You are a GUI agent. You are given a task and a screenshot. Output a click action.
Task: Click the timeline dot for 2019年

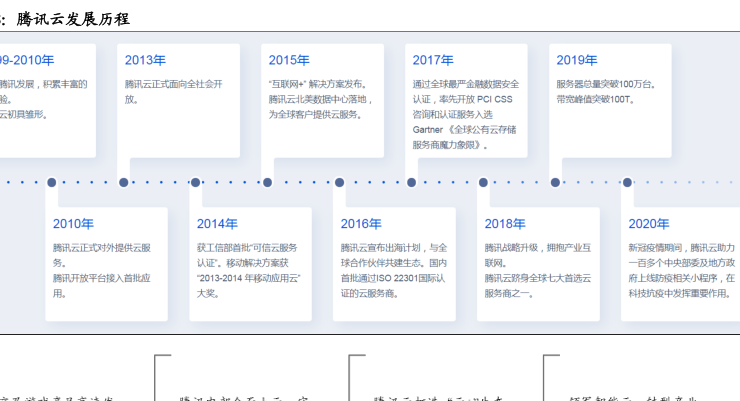555,182
